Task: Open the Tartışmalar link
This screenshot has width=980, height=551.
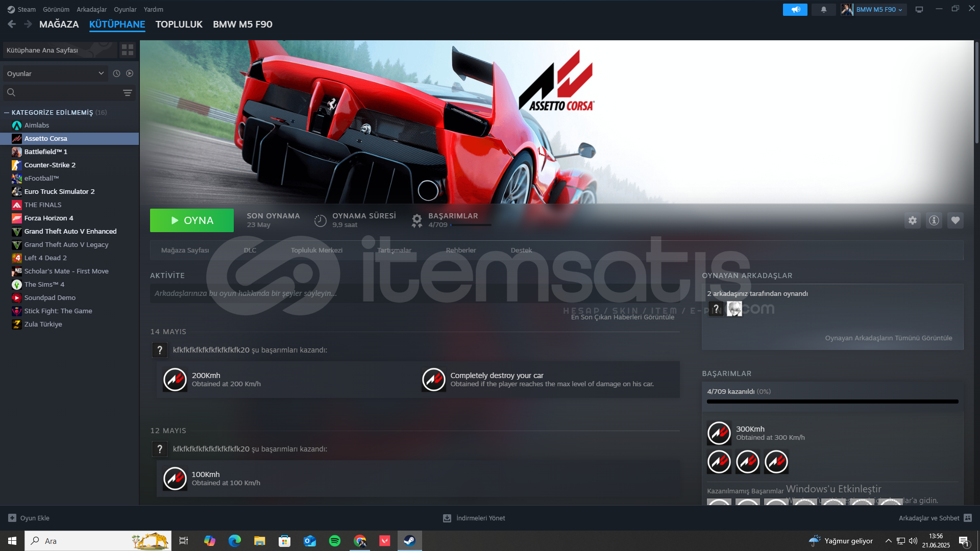Action: pos(394,250)
